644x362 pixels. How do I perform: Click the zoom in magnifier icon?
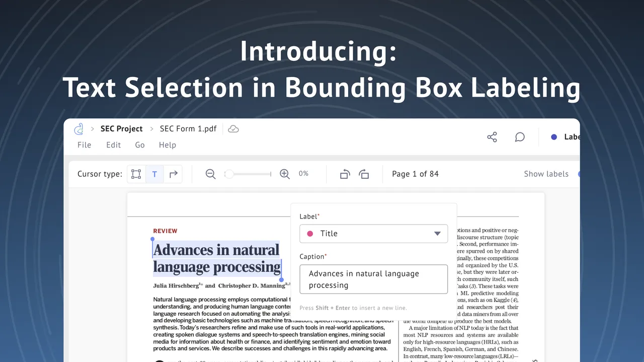[x=285, y=174]
